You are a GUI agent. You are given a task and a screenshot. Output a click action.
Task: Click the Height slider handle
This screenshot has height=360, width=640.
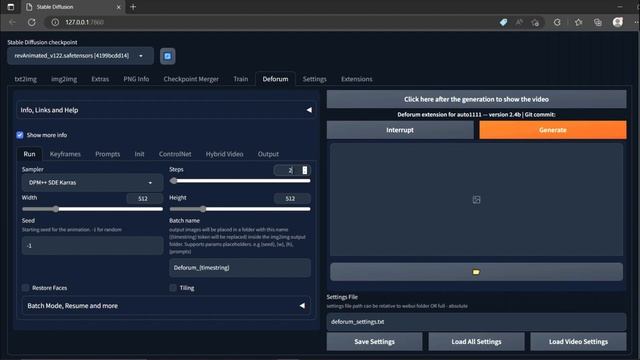click(203, 209)
